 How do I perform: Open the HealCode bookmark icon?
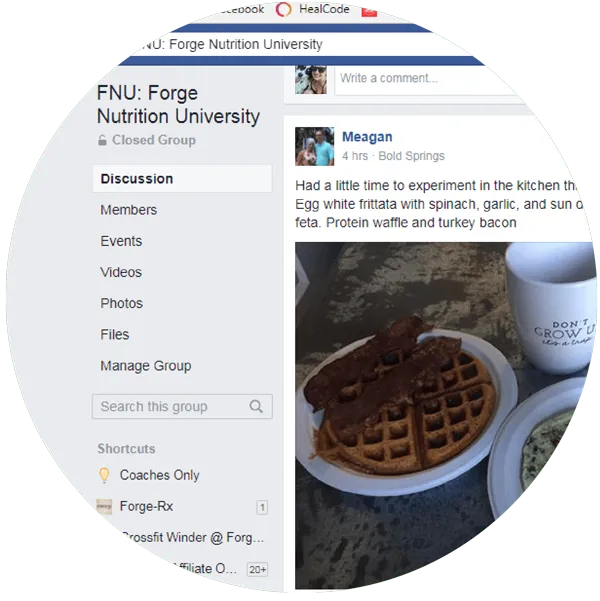284,9
